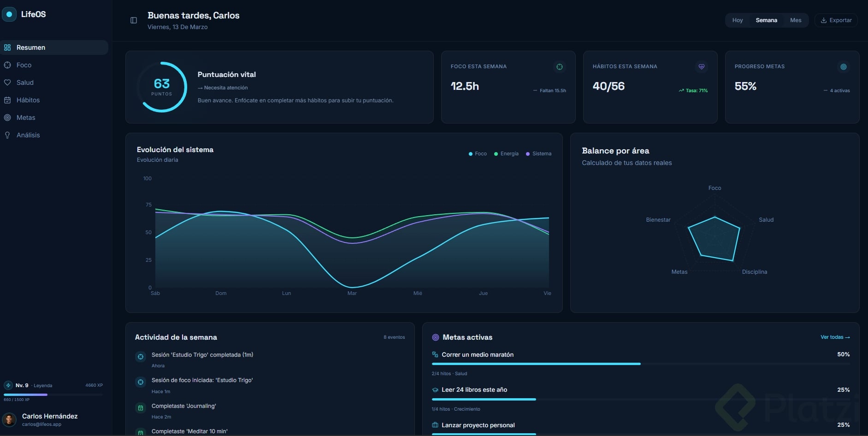Toggle the Foco series in chart legend
868x436 pixels.
tap(478, 154)
